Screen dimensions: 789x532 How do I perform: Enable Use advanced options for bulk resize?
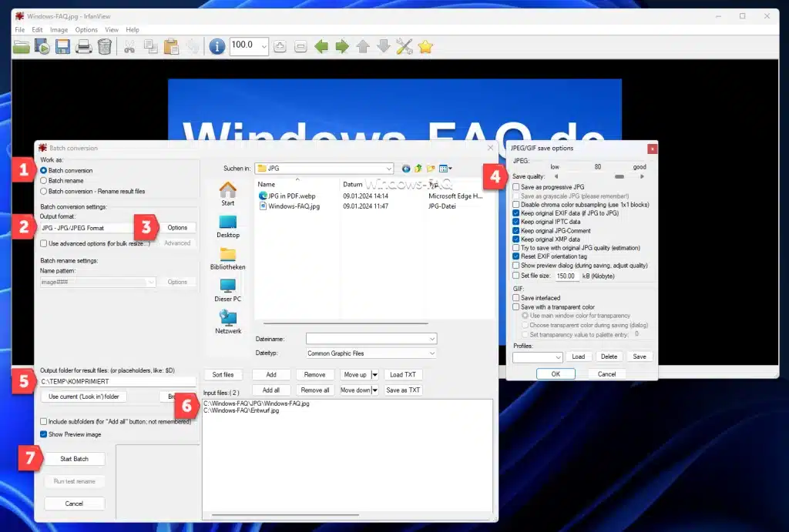(x=44, y=243)
